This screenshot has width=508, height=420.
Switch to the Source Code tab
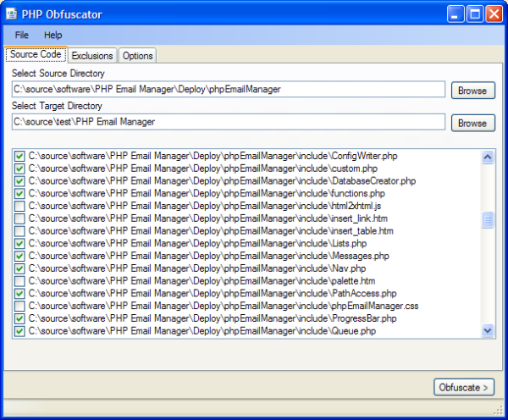click(x=36, y=54)
